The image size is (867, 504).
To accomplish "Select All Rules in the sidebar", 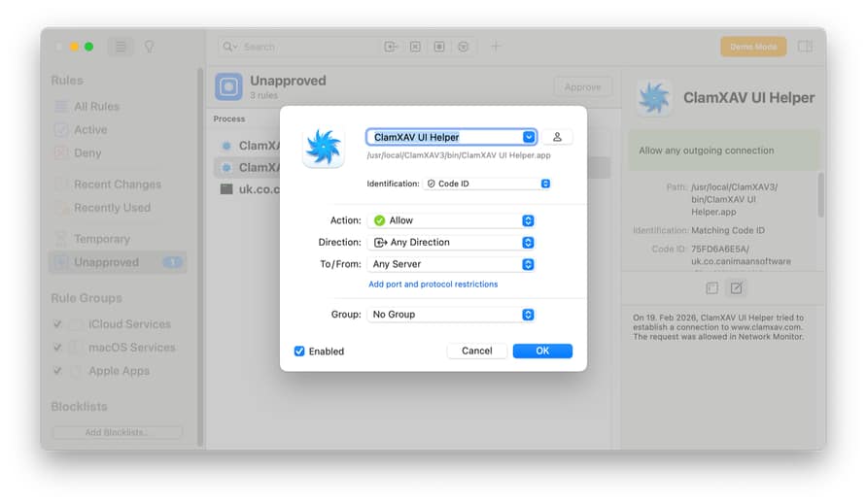I will tap(118, 106).
